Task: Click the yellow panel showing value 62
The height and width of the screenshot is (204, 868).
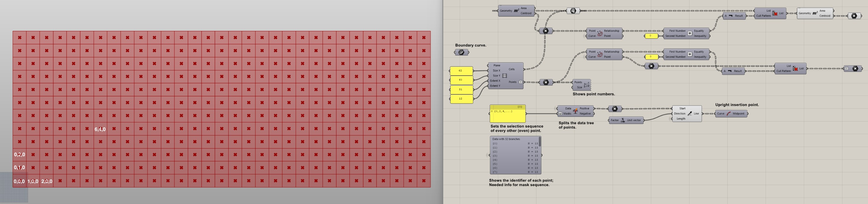Action: click(x=461, y=71)
